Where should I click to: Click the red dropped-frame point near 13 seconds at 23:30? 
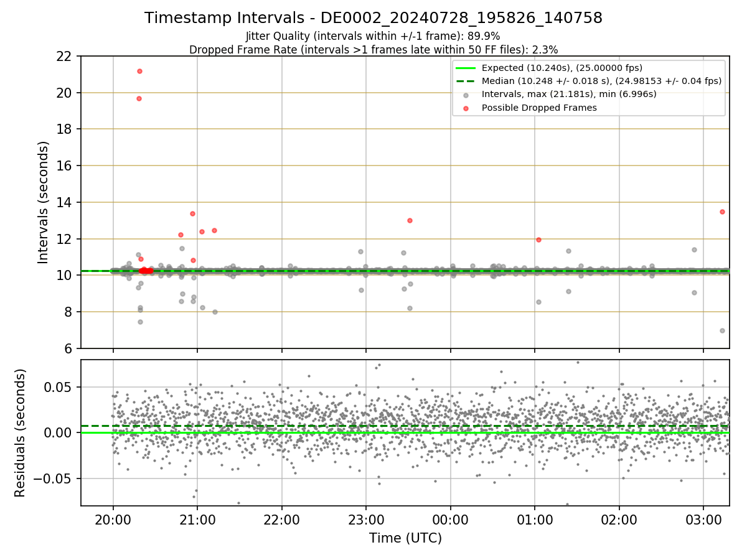pos(410,220)
